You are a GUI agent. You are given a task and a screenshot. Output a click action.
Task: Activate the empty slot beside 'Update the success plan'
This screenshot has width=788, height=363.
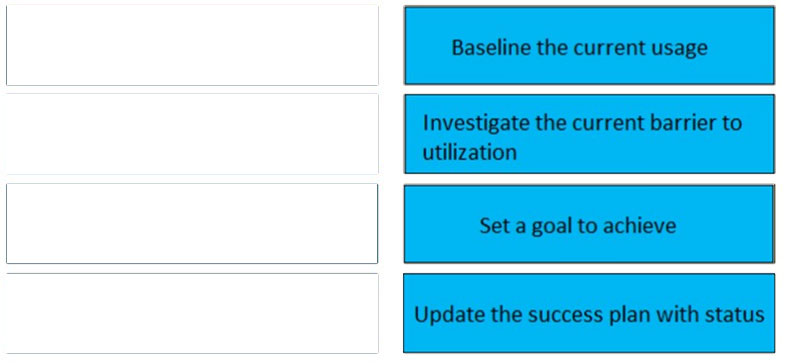point(192,313)
